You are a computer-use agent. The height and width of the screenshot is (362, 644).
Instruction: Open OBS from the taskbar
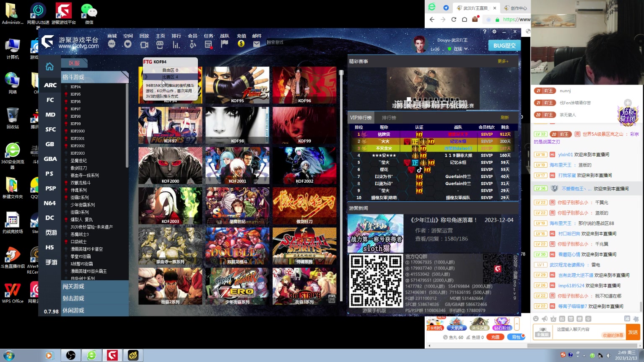[x=70, y=355]
